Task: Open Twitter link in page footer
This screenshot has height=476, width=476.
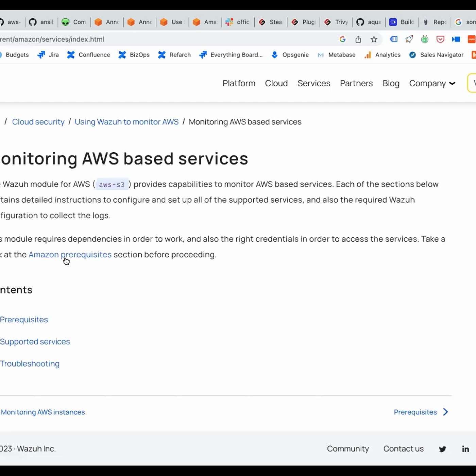Action: click(442, 449)
